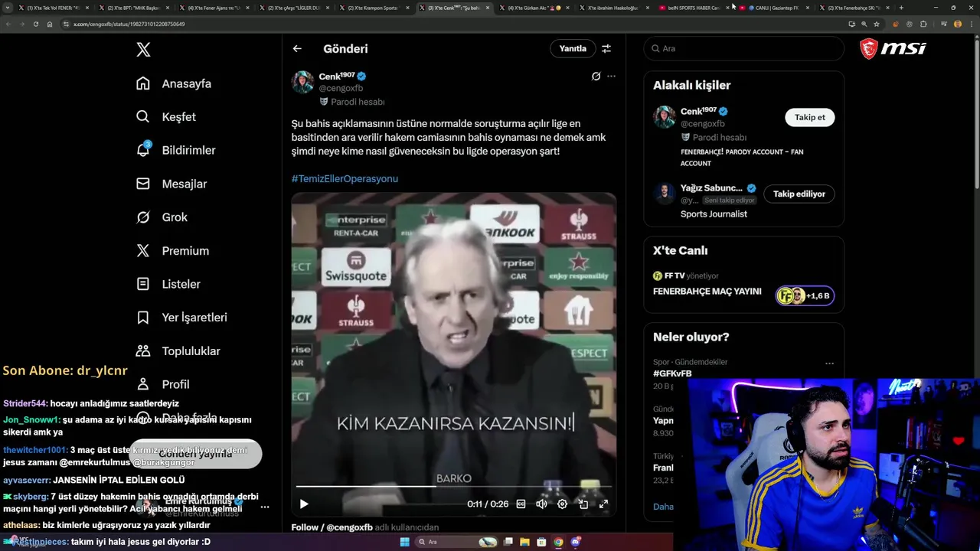Reload the current page

click(x=35, y=24)
